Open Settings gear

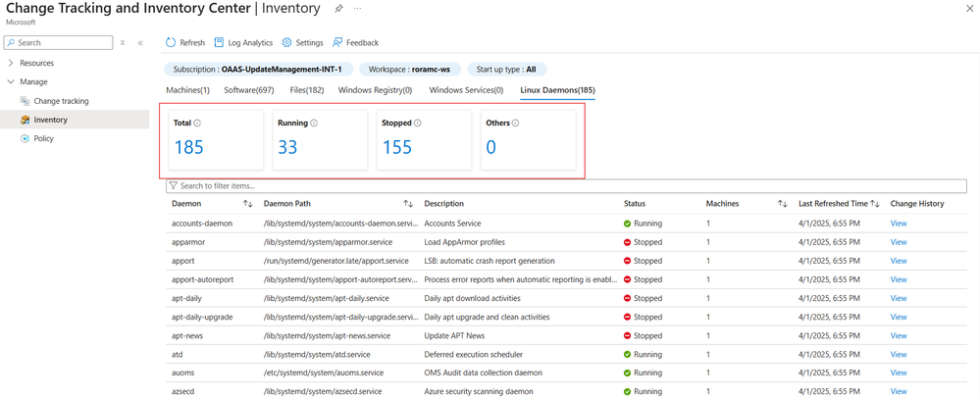point(302,42)
